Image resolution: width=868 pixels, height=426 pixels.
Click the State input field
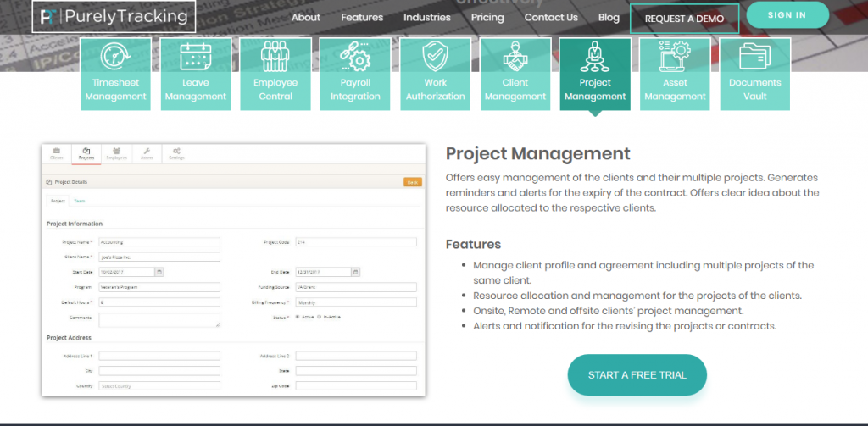(356, 371)
